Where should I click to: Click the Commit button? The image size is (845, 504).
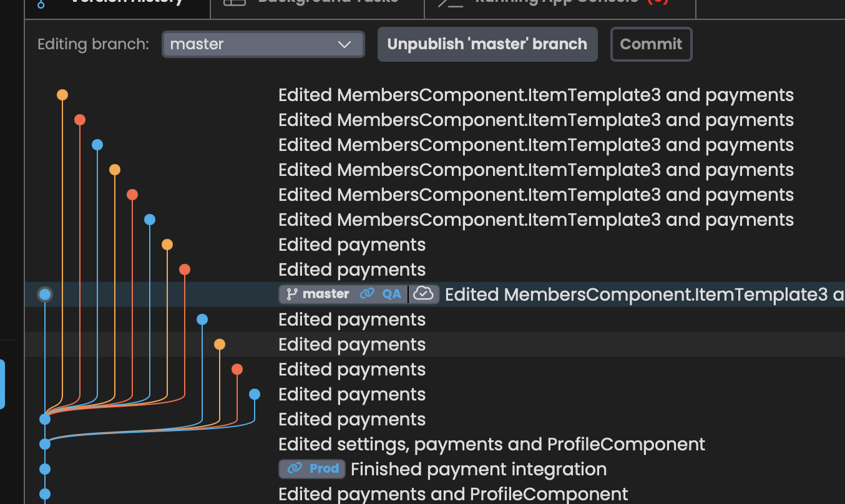tap(651, 44)
